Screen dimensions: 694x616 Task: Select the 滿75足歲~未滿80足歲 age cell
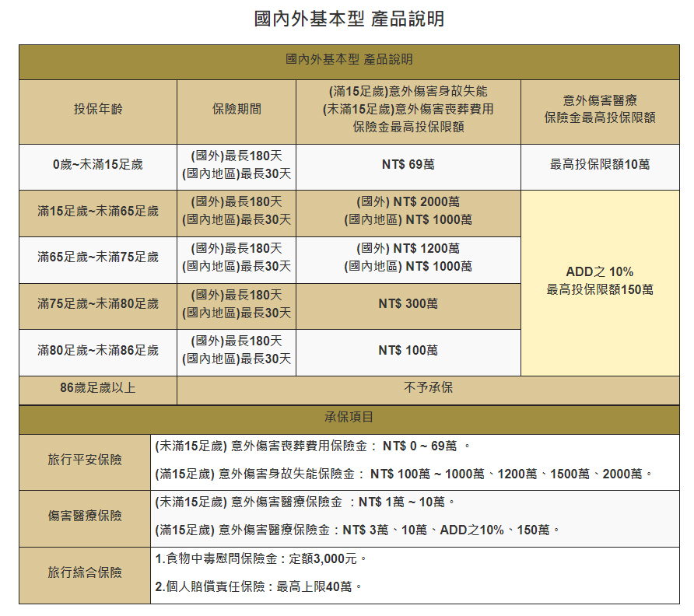point(98,304)
